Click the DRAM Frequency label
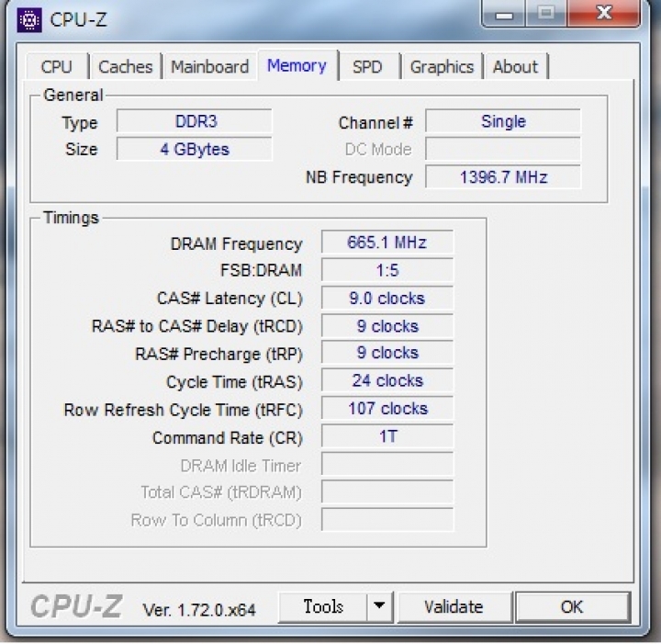The width and height of the screenshot is (661, 644). pyautogui.click(x=236, y=243)
